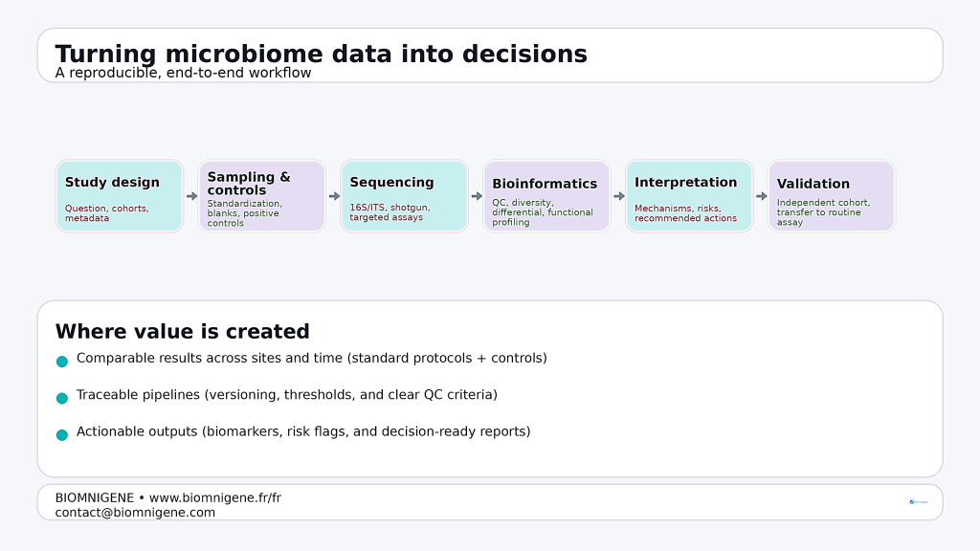The image size is (980, 551).
Task: Click the arrow between Study design and Sampling
Action: [x=191, y=196]
